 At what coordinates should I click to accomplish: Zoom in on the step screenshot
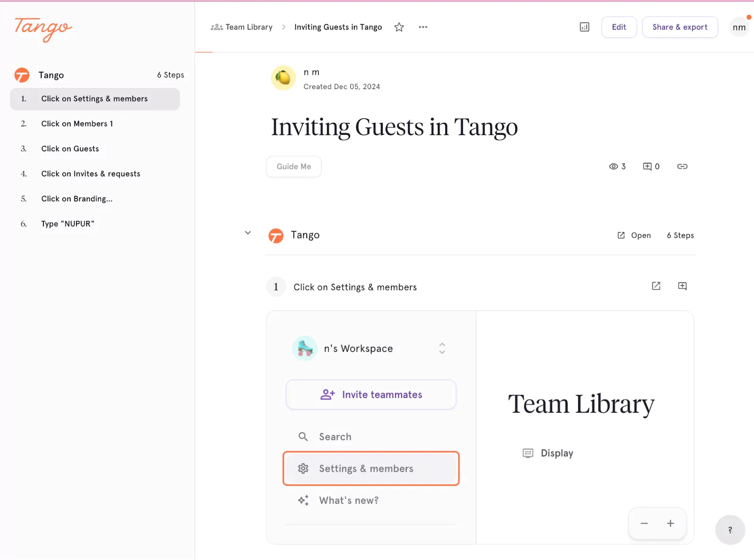coord(670,523)
